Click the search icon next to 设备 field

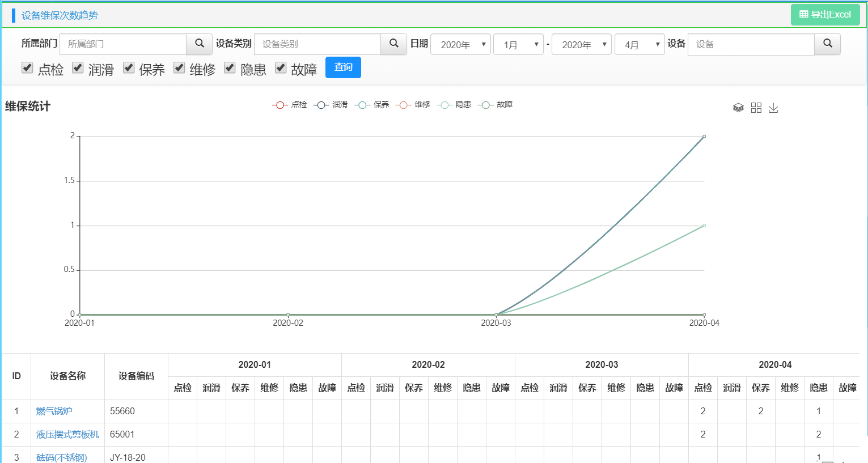click(828, 44)
